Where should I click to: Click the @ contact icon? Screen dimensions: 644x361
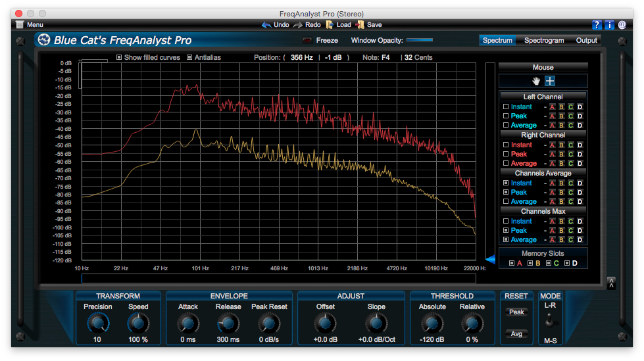[622, 24]
